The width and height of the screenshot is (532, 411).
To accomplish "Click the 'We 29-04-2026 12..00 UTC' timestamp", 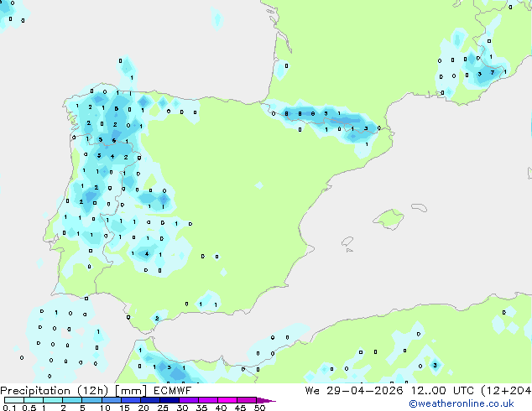I will (389, 391).
